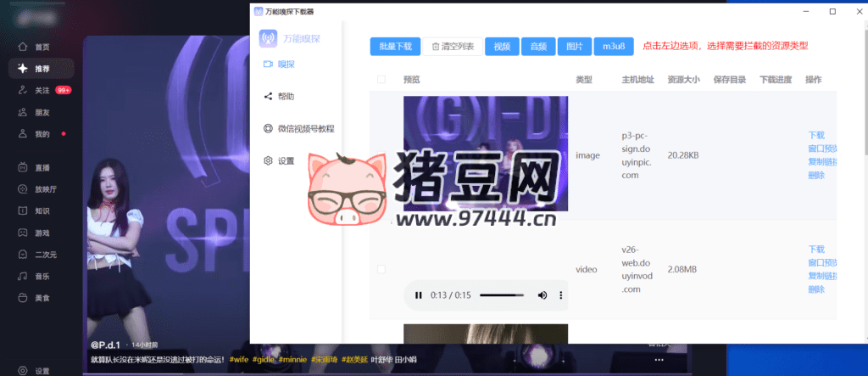This screenshot has width=868, height=376.
Task: Toggle the 视频 resource type filter
Action: click(x=502, y=47)
